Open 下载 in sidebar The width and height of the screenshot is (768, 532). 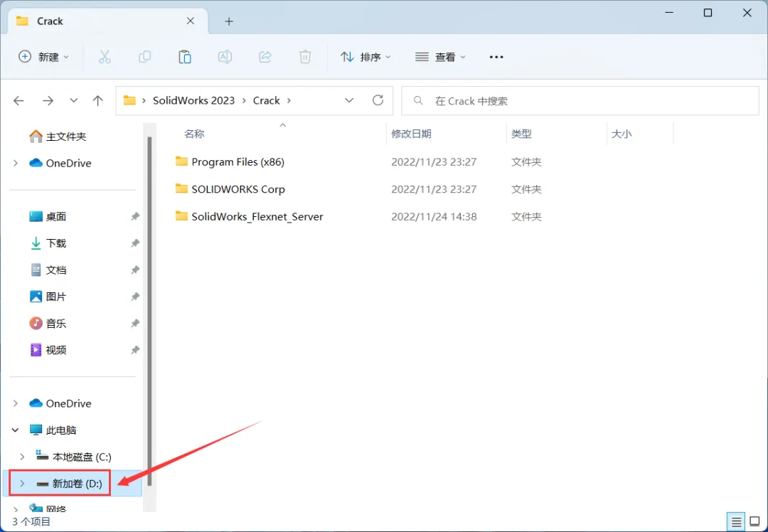pyautogui.click(x=48, y=243)
